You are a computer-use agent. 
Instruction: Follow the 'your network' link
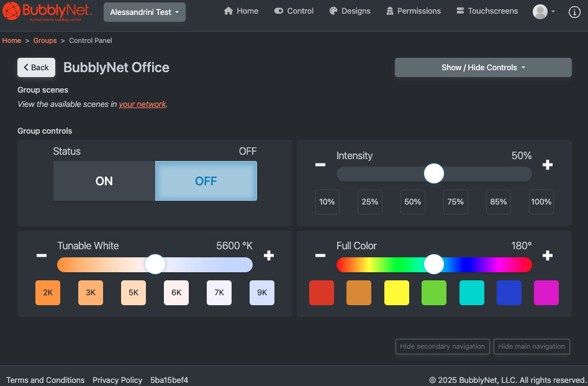[x=142, y=104]
